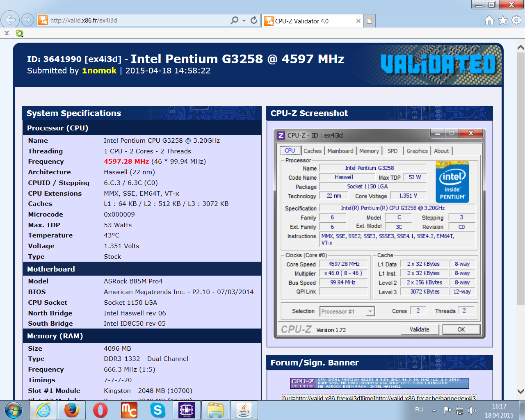Click the OK button in the CPU-Z window
Viewport: 525px width, 420px height.
[x=461, y=329]
